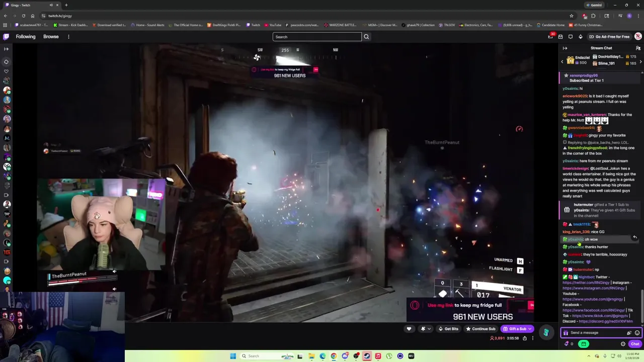Open the Chrome three-dot menu

click(x=638, y=16)
